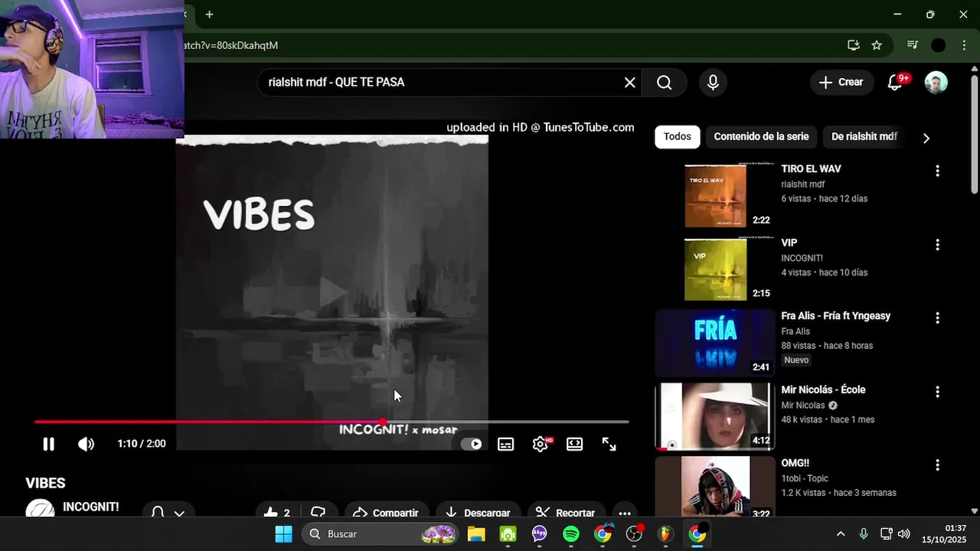Open options for TIRO EL WAV video
The image size is (980, 551).
[x=937, y=171]
